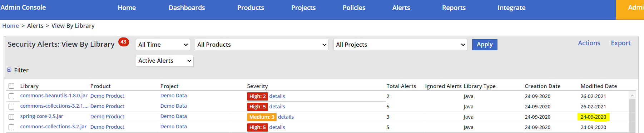Open details for commons-collections-3.2.jar
The width and height of the screenshot is (644, 133).
point(277,127)
